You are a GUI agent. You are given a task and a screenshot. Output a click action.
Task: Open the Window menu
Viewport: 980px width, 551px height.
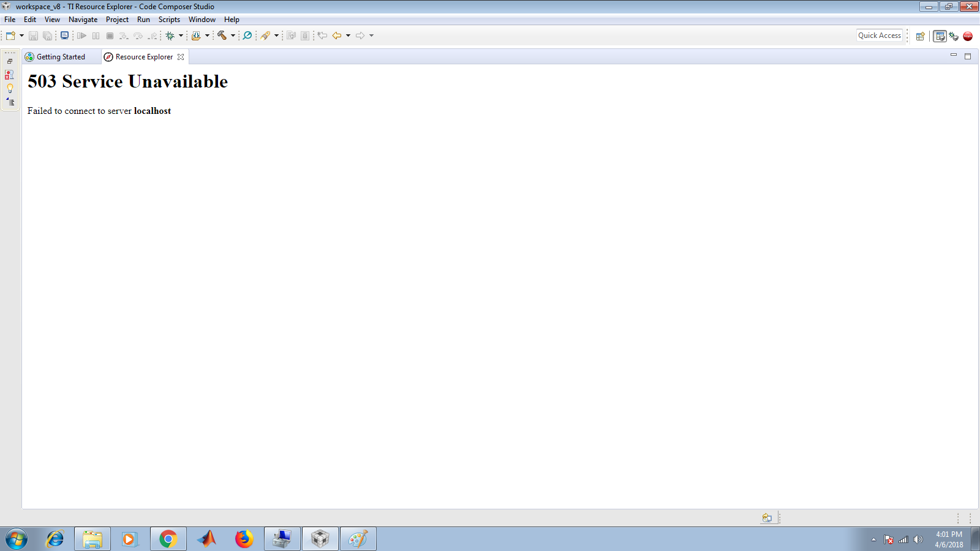click(202, 20)
